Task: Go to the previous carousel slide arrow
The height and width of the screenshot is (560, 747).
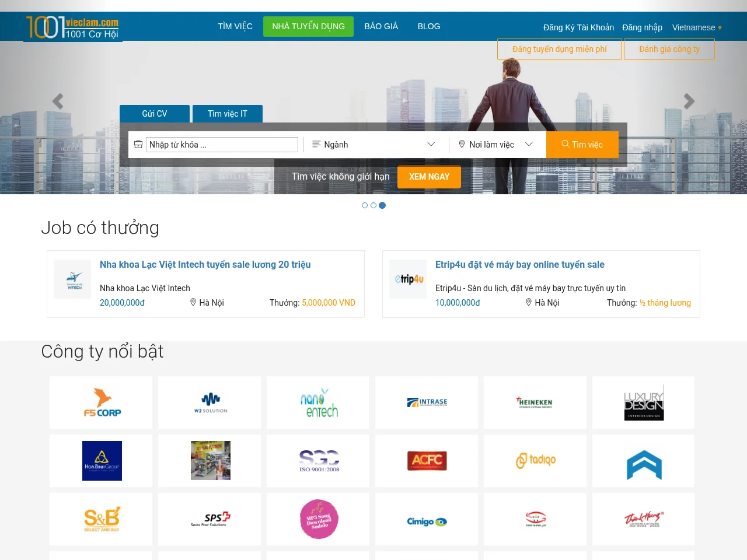Action: click(58, 101)
